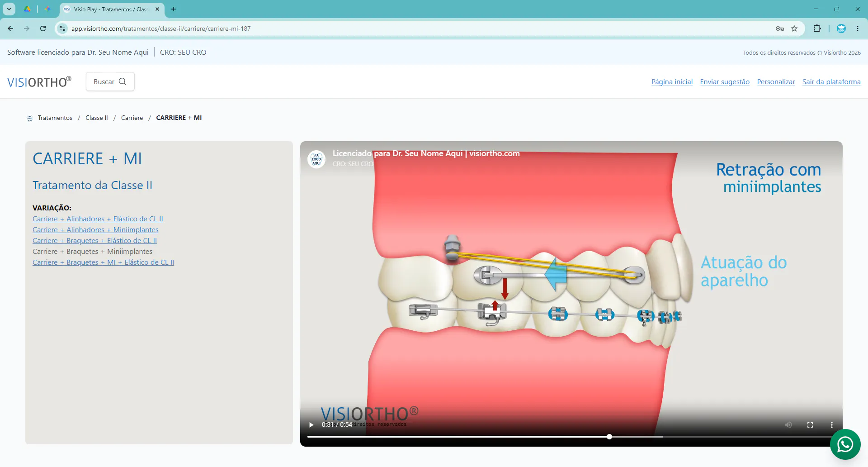This screenshot has width=868, height=467.
Task: Click the address bar URL field
Action: (420, 29)
